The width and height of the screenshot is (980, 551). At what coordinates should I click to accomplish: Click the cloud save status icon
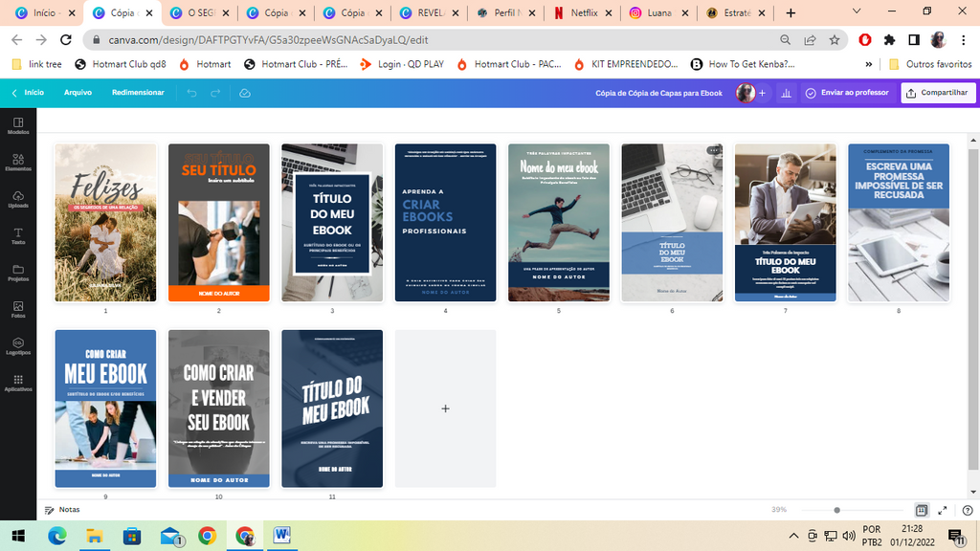coord(244,93)
